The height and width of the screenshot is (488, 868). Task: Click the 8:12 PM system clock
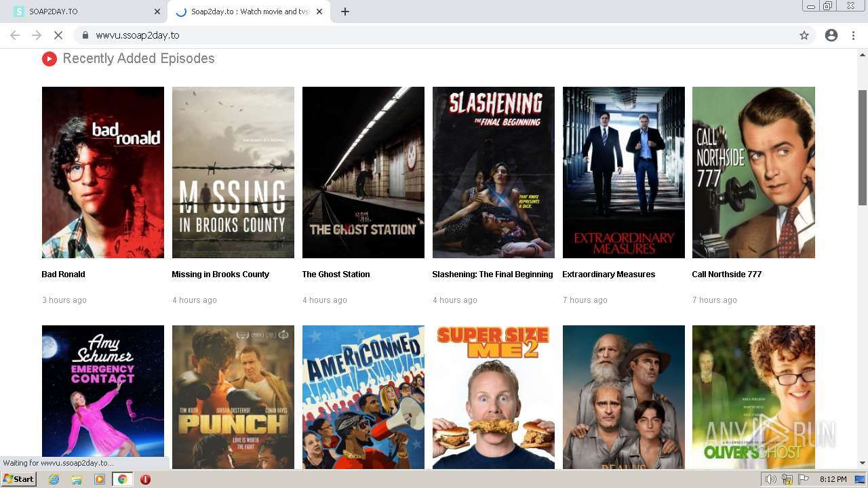(833, 479)
